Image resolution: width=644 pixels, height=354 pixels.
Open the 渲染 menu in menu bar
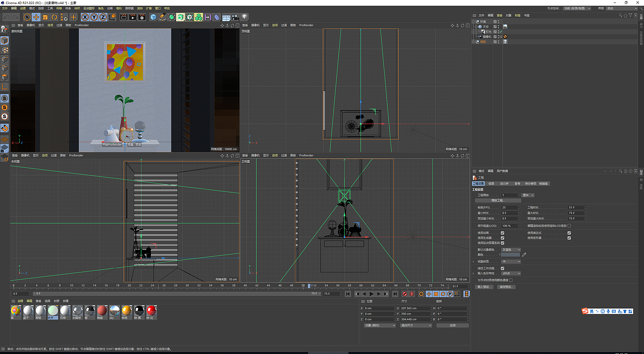140,9
